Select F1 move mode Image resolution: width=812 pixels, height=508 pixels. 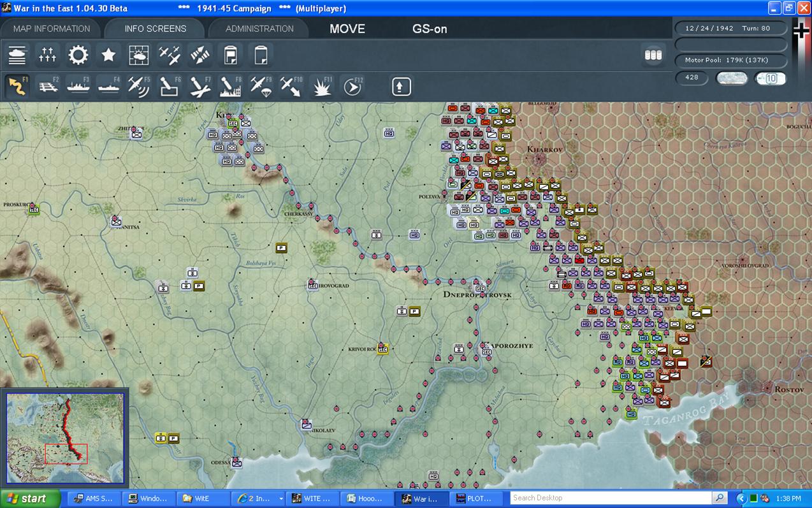pyautogui.click(x=17, y=86)
